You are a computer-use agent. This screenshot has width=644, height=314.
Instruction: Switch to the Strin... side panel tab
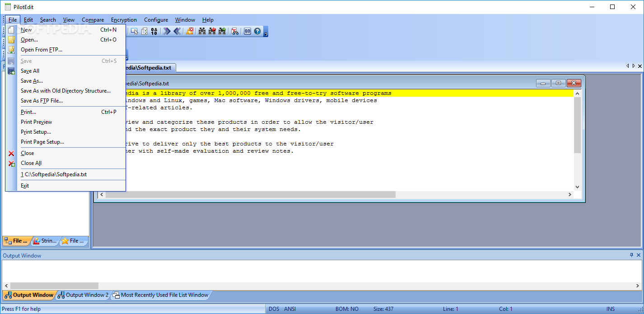tap(45, 241)
